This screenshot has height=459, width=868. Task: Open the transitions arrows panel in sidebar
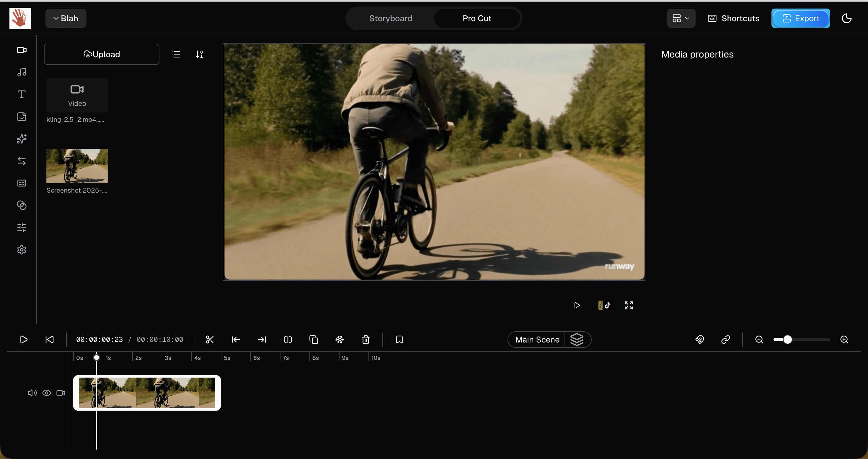(22, 161)
